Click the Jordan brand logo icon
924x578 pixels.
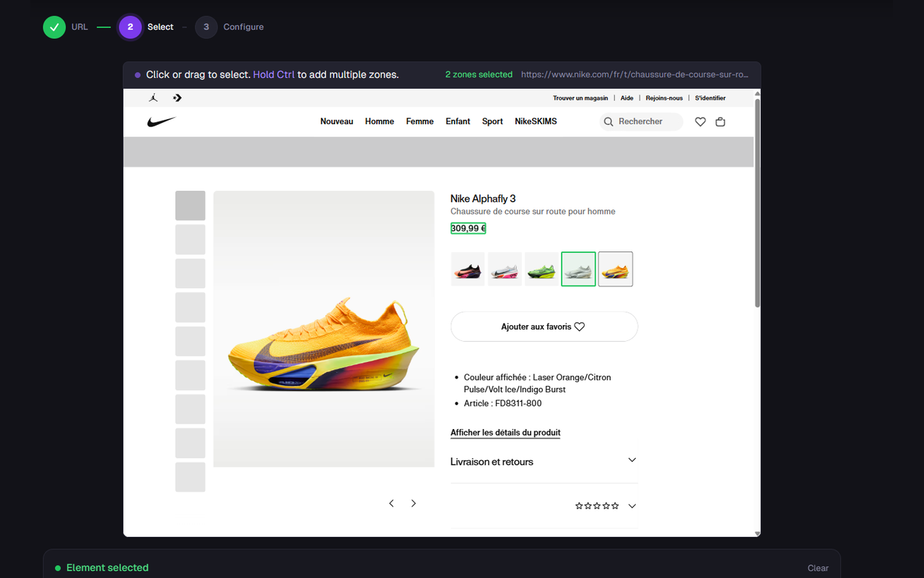153,98
